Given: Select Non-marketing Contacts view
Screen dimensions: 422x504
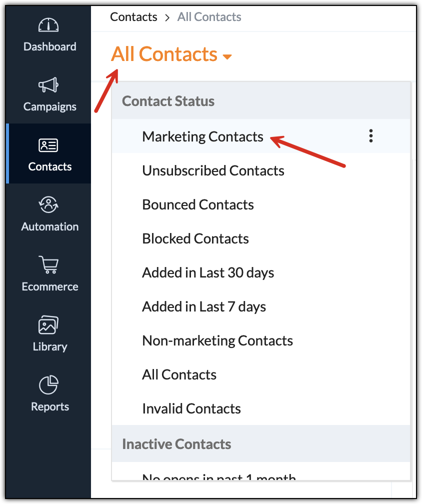Looking at the screenshot, I should (x=217, y=340).
